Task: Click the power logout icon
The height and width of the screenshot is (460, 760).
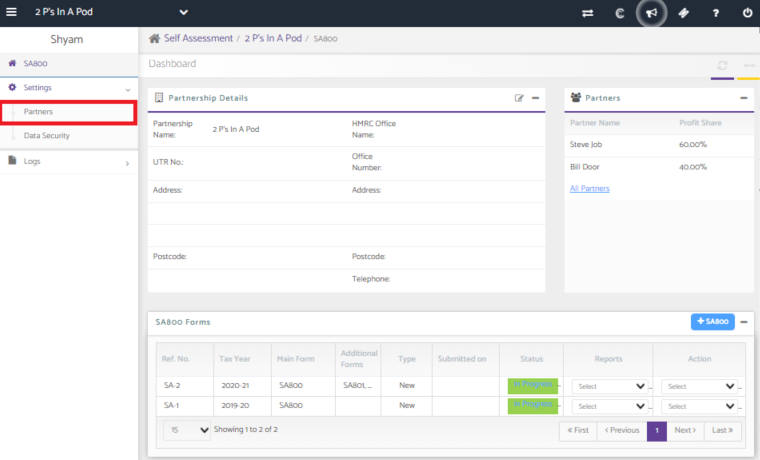Action: (x=747, y=13)
